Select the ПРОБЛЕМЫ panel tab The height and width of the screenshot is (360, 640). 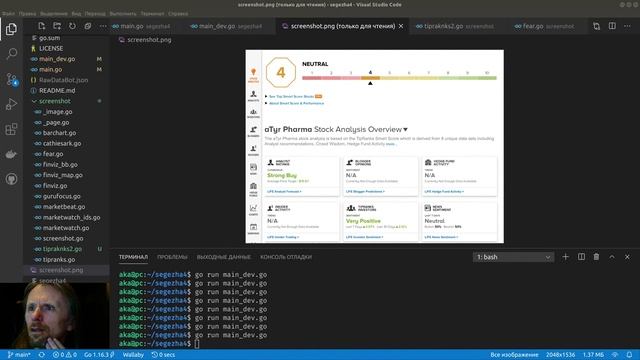coord(172,257)
